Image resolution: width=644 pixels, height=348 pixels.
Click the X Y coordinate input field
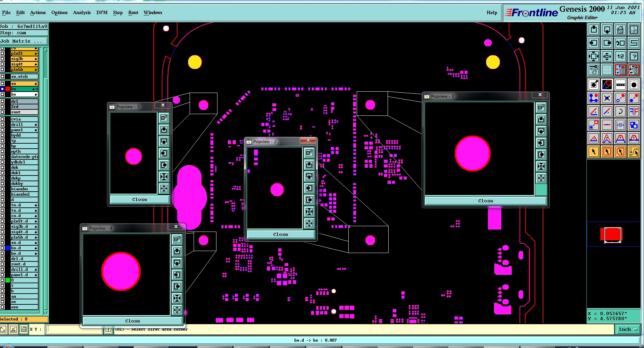[75, 329]
